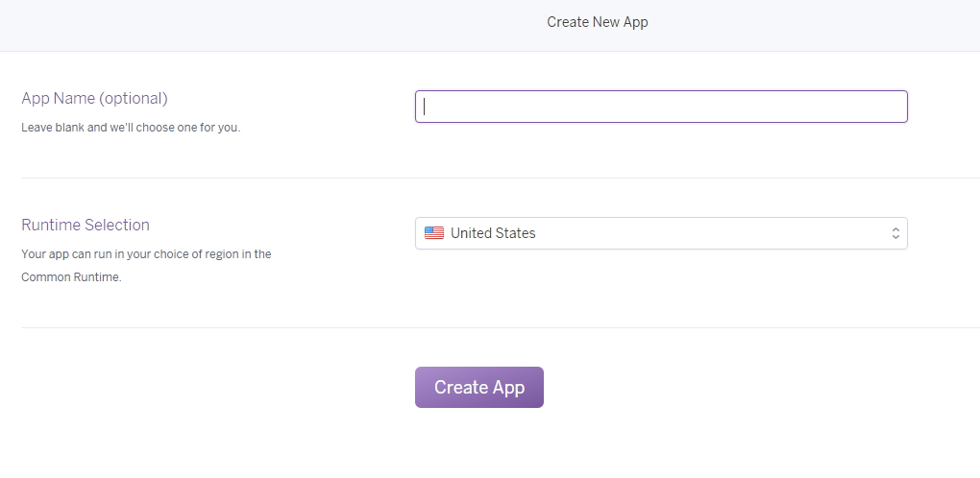This screenshot has height=478, width=980.
Task: Click the word 'Create' on the purple button
Action: coord(460,388)
